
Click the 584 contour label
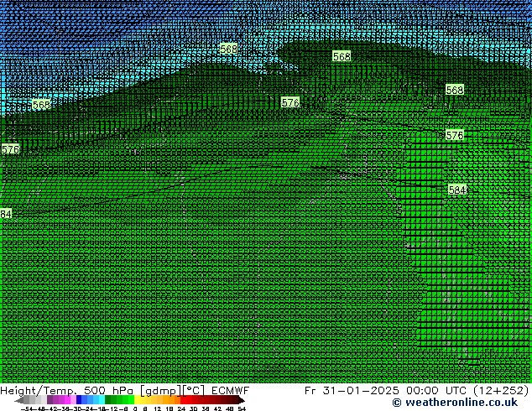click(456, 190)
